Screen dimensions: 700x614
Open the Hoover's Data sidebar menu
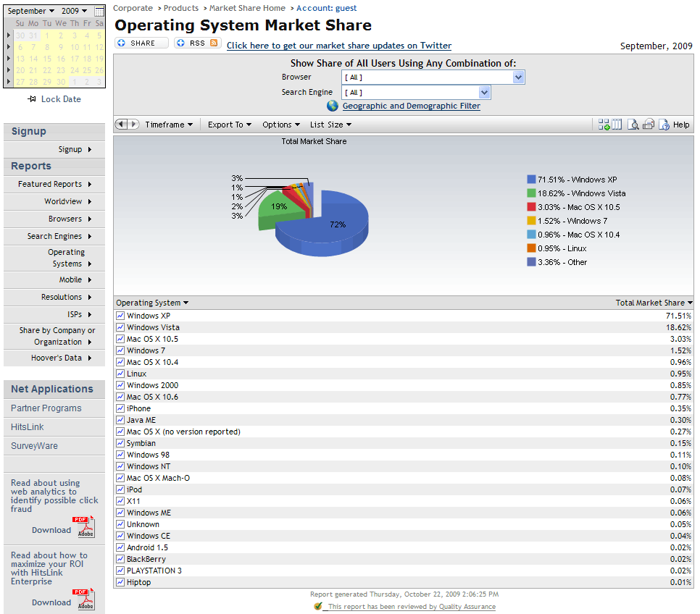54,358
